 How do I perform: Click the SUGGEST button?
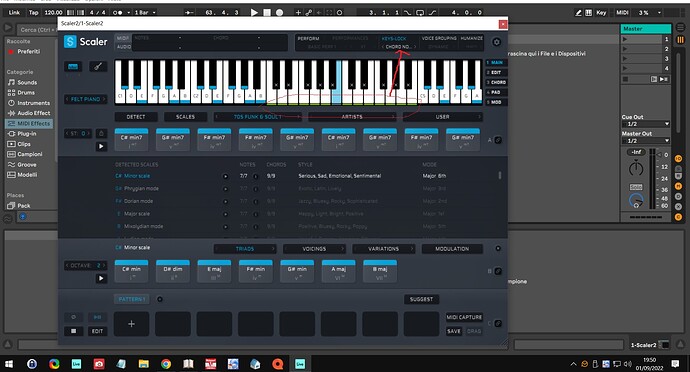421,299
